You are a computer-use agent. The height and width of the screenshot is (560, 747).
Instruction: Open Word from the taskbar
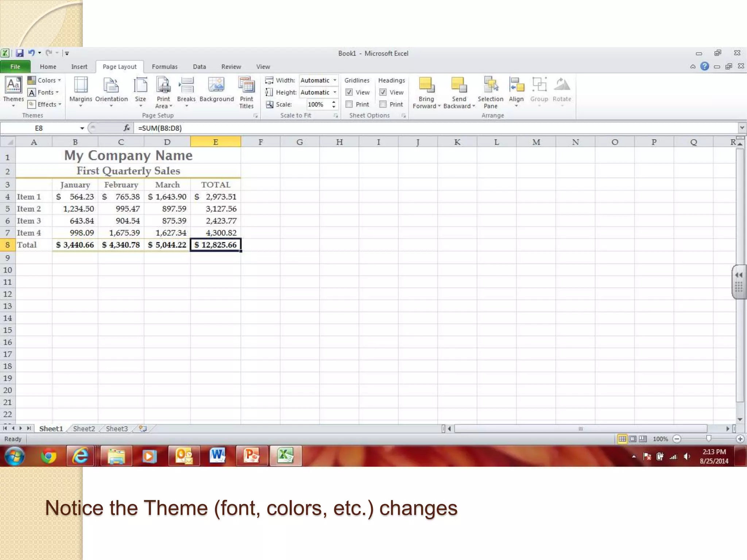217,456
